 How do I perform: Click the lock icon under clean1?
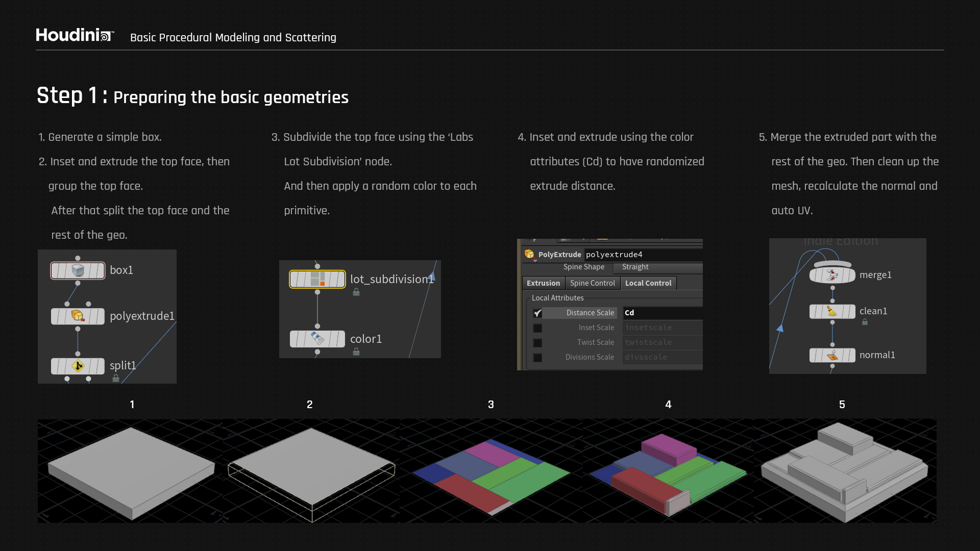click(865, 322)
